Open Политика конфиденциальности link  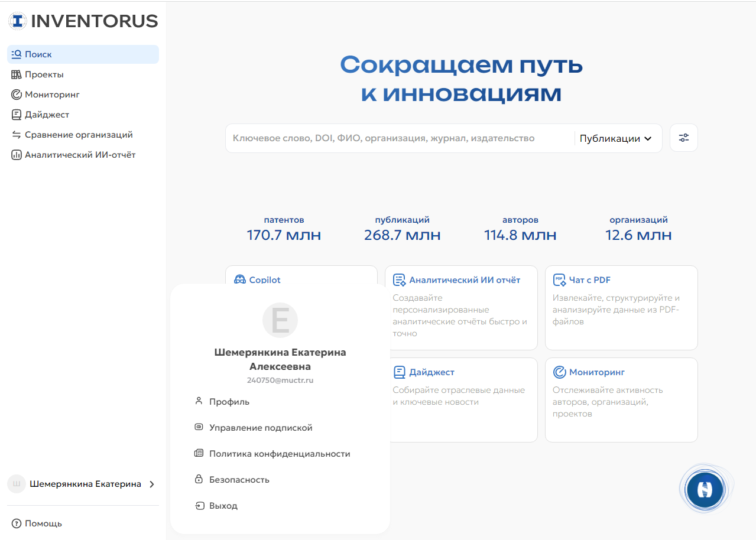coord(279,454)
